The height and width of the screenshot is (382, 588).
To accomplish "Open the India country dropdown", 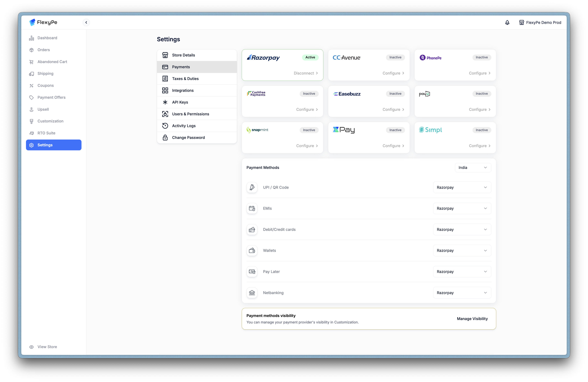I will (x=473, y=168).
